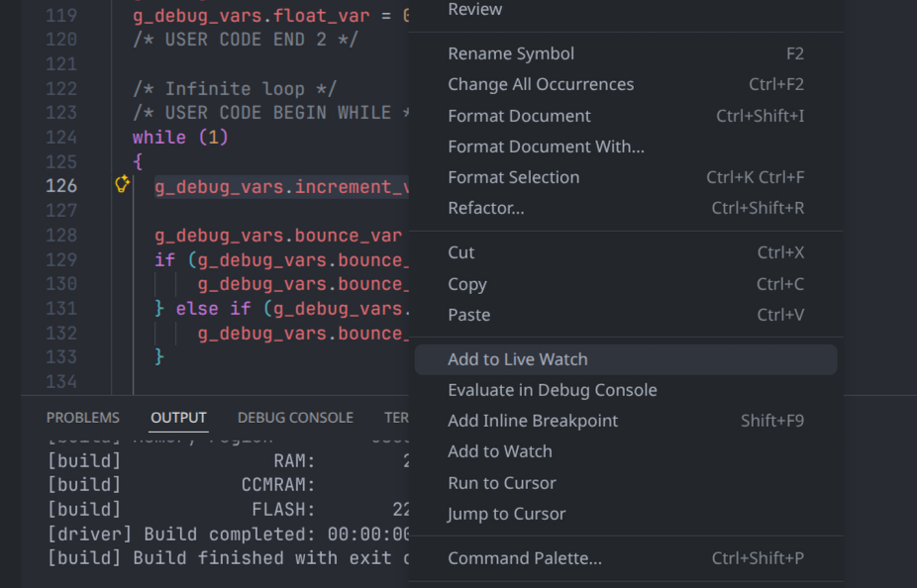
Task: Click the '/* USER CODE END 2 */' comment
Action: 245,40
